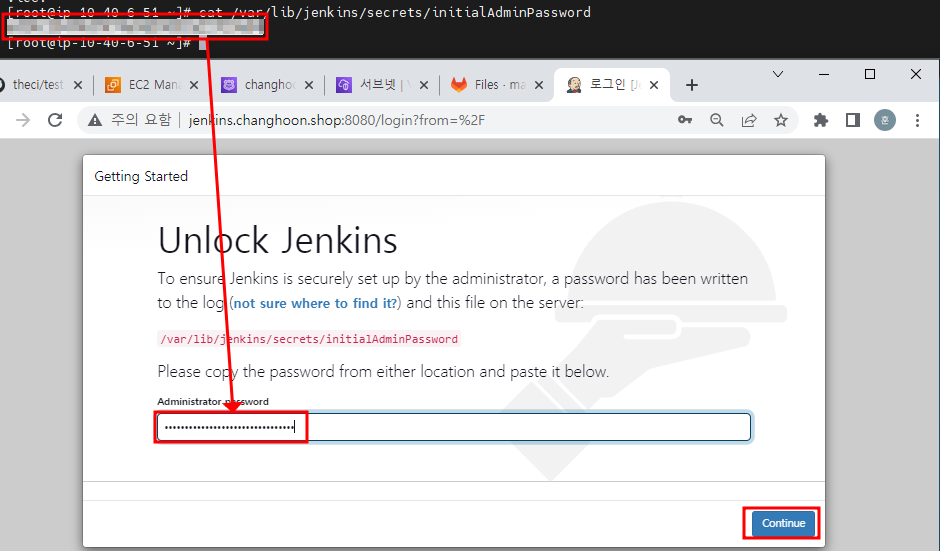Viewport: 940px width, 551px height.
Task: Bookmark this page with the star
Action: tap(781, 121)
